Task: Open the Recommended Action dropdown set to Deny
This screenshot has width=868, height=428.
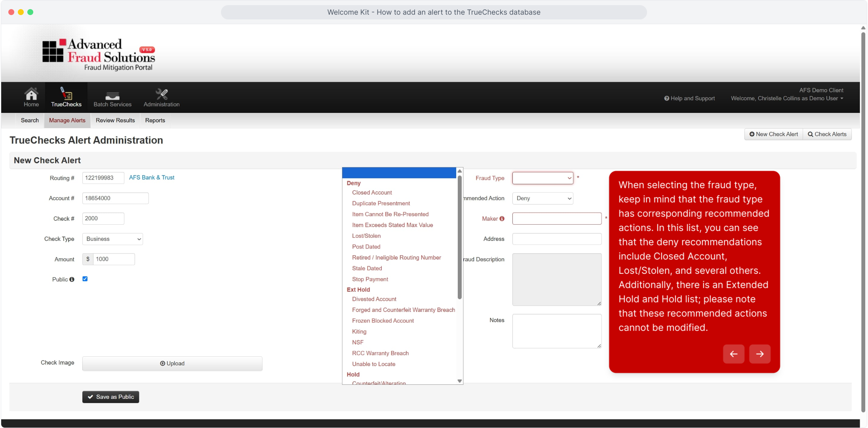Action: click(543, 198)
